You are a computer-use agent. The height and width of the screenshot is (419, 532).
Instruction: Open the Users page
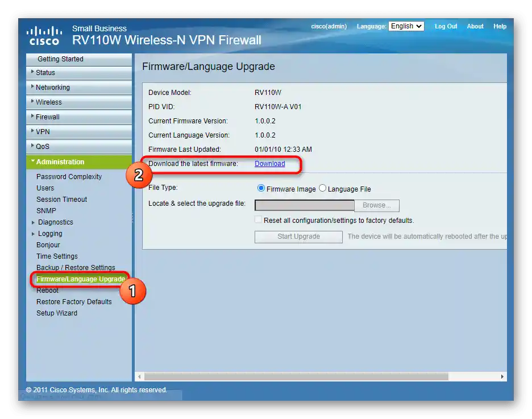point(45,188)
